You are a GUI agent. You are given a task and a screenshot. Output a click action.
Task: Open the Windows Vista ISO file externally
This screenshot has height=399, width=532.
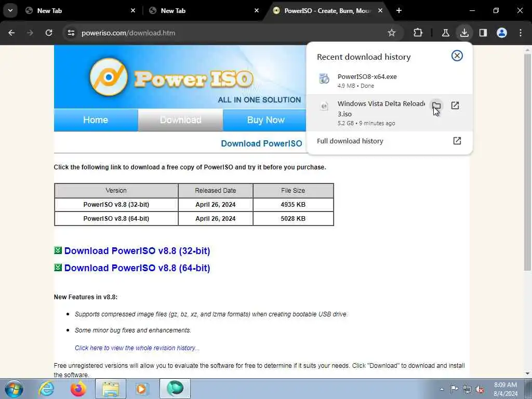point(455,105)
